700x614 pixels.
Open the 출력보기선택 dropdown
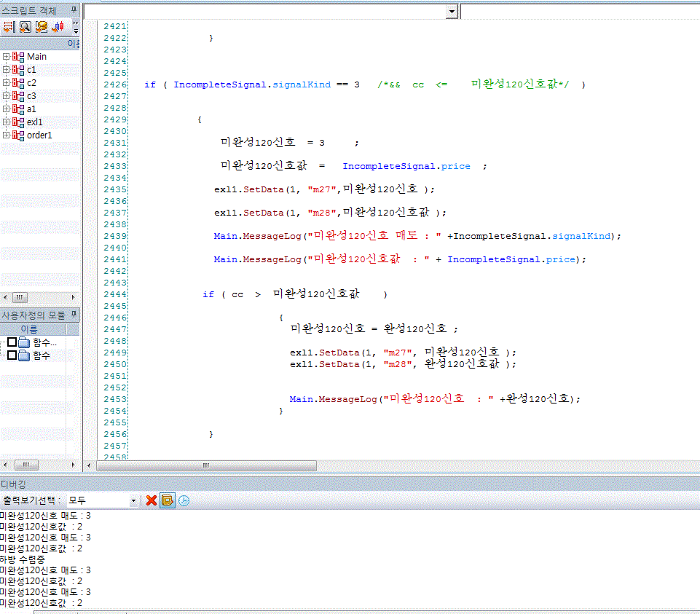pos(133,501)
